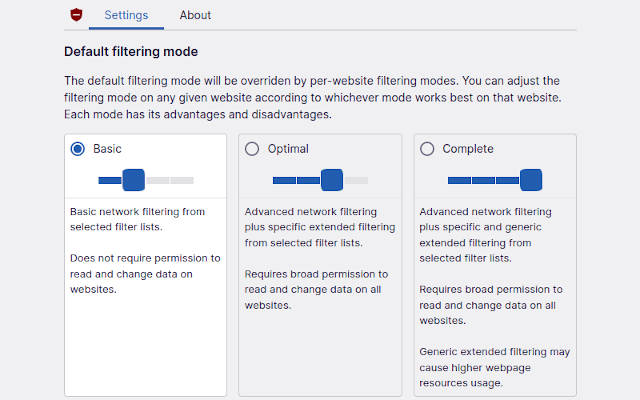Select the Complete filtering mode radio button

(427, 149)
